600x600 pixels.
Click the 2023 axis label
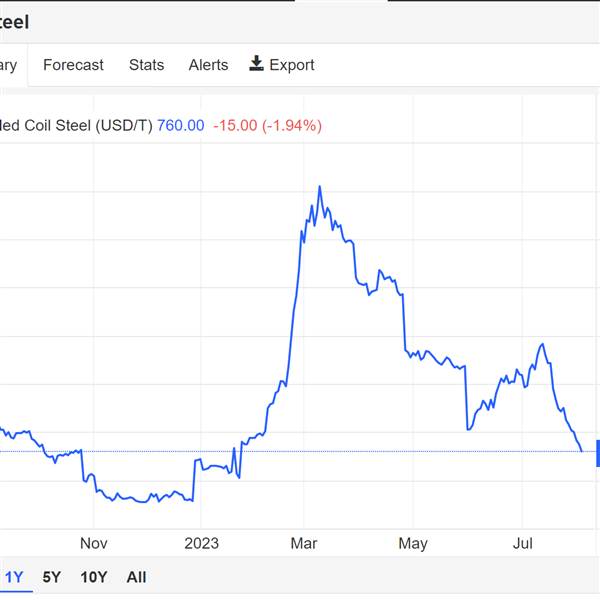tap(201, 543)
